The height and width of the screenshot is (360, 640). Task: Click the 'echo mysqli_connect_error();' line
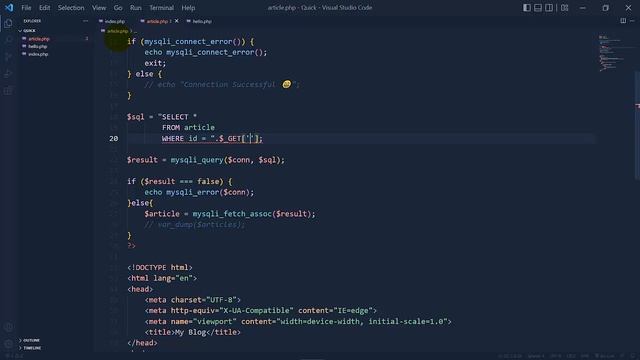(x=205, y=52)
